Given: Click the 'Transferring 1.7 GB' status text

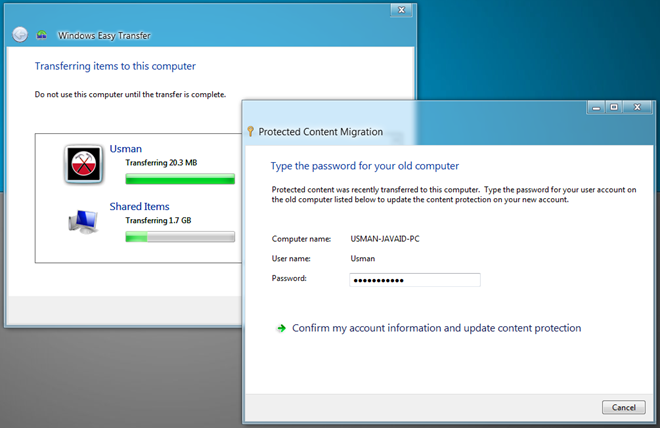Looking at the screenshot, I should 158,221.
